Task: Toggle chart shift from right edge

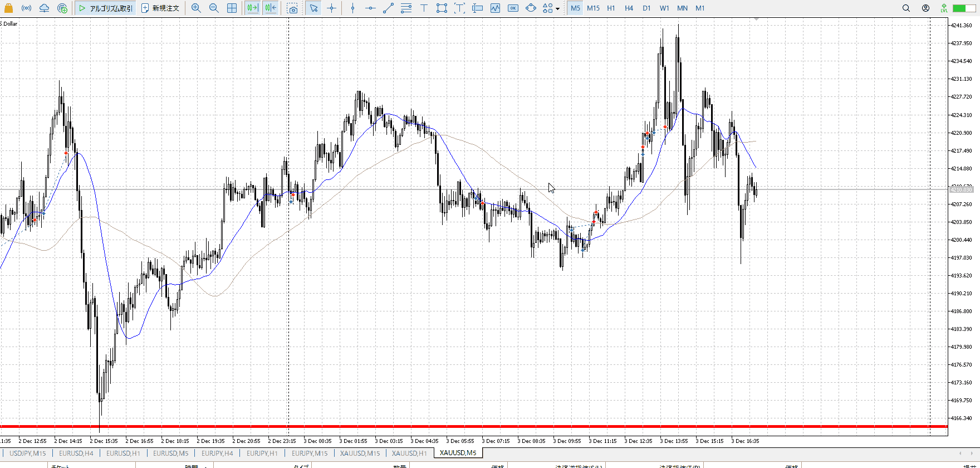Action: click(x=271, y=8)
